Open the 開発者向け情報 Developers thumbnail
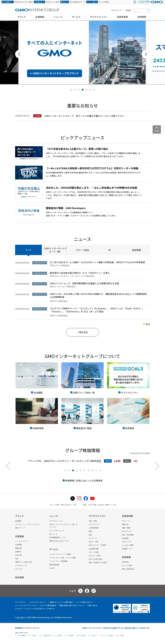 [29, 212]
